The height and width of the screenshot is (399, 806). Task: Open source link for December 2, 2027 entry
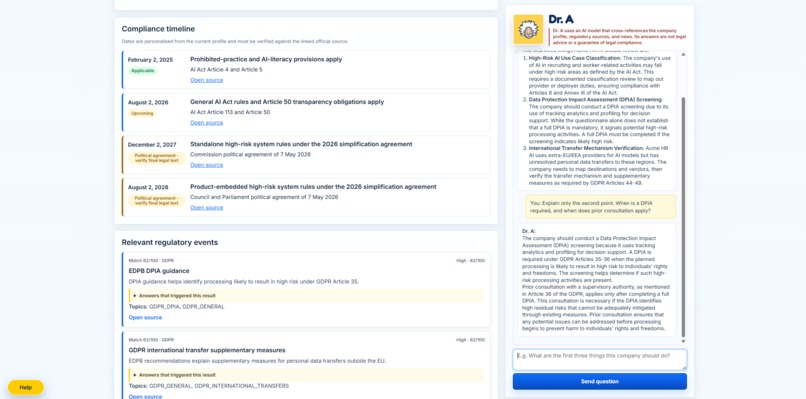[x=207, y=165]
